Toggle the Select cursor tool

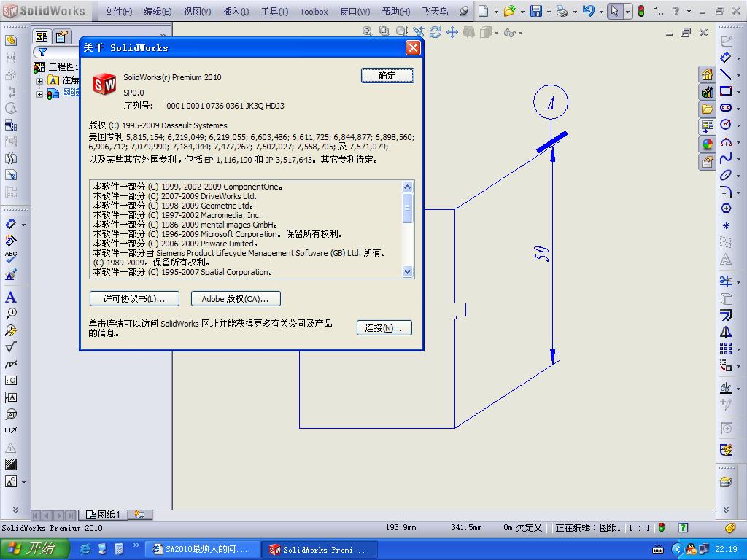tap(614, 11)
